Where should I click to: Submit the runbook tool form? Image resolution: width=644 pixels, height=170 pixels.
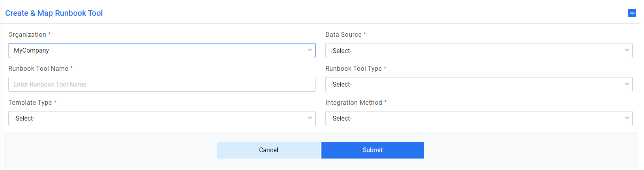click(372, 150)
